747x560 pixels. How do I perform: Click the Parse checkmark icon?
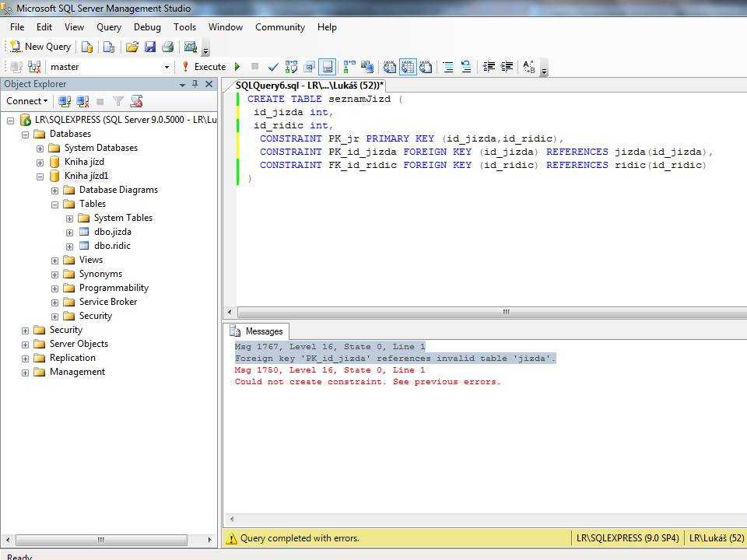[x=273, y=67]
